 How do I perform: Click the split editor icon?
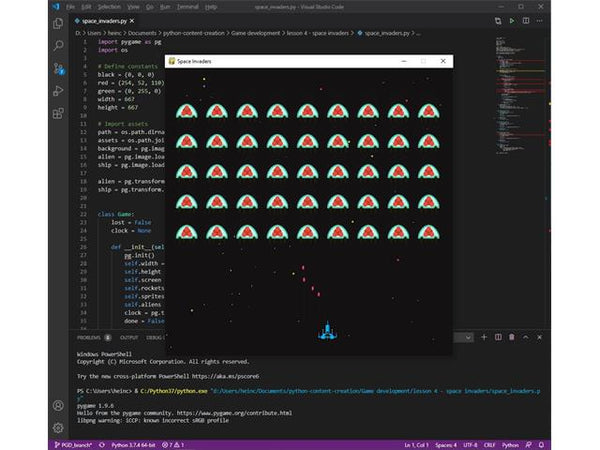point(527,21)
